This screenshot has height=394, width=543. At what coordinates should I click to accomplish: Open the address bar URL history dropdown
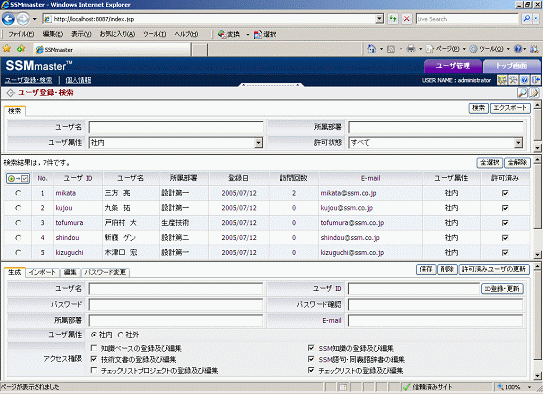pyautogui.click(x=380, y=19)
